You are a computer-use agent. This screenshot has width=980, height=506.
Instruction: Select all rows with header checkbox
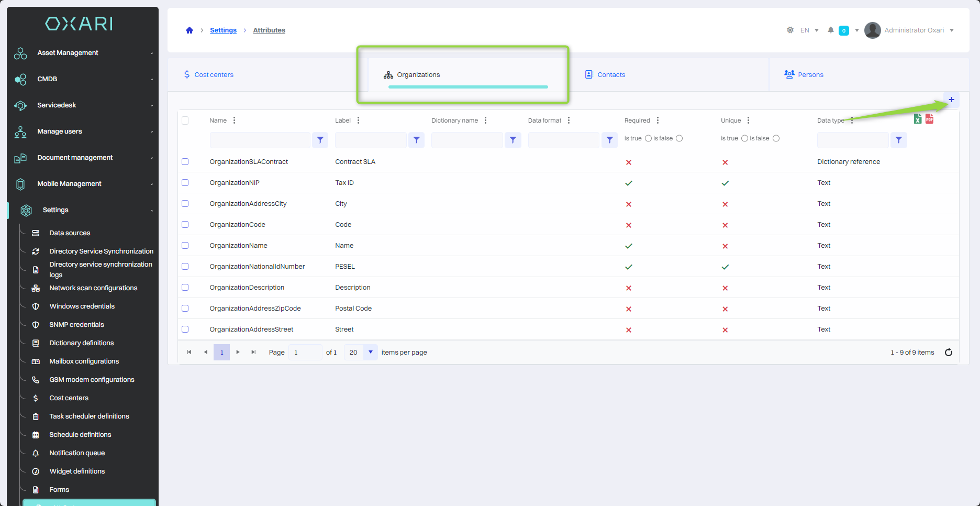pyautogui.click(x=185, y=120)
